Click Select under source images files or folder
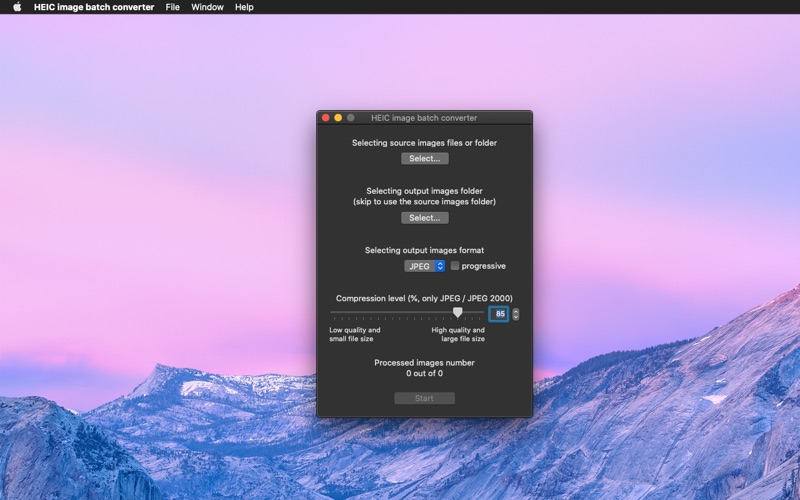 424,159
